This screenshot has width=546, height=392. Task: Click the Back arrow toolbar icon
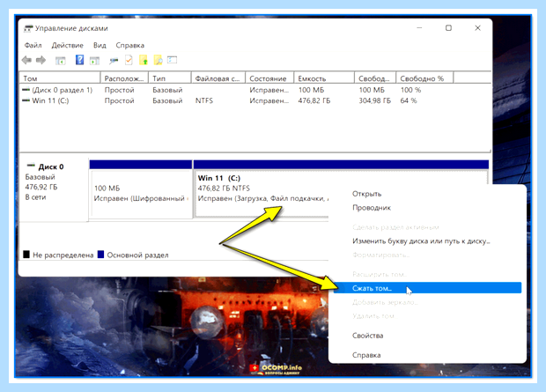point(26,60)
